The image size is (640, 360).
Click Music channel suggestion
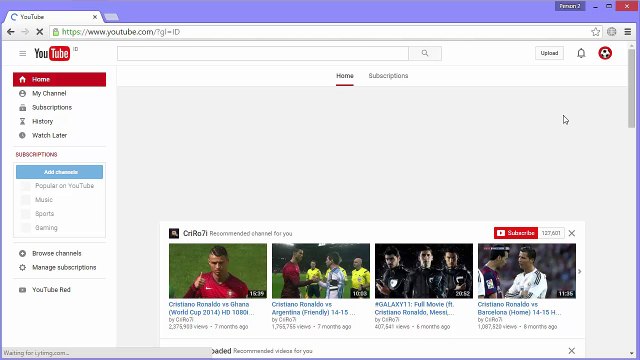coord(44,200)
